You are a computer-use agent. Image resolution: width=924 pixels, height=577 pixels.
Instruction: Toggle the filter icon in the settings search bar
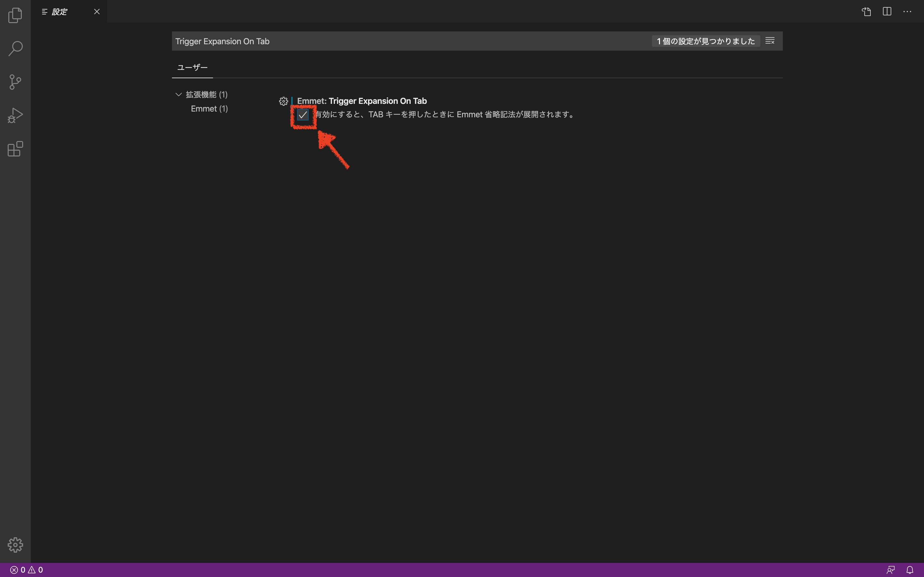(x=770, y=40)
